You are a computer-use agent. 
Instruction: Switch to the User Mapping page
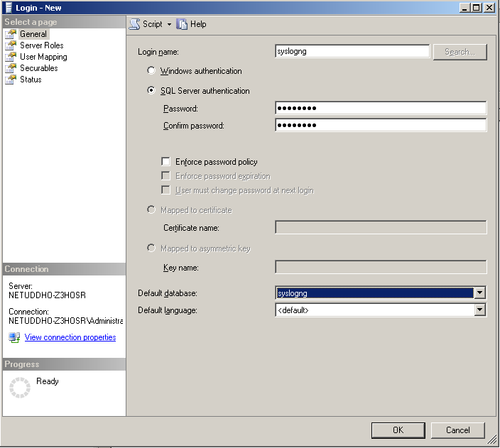(x=44, y=57)
